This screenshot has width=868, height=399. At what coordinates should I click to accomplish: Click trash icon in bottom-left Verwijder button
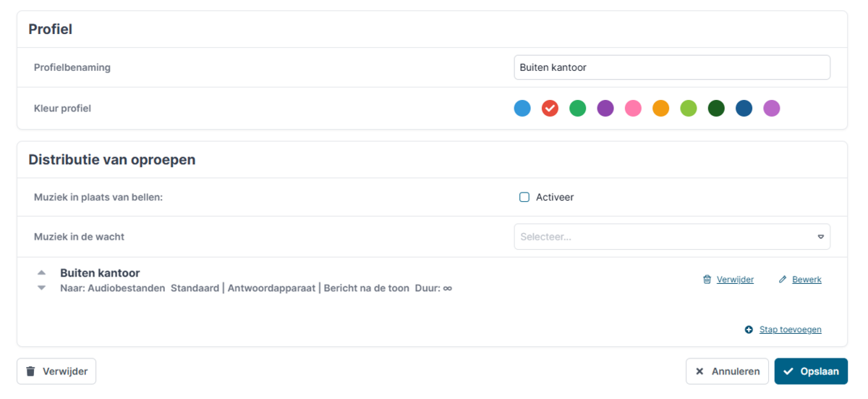pos(30,371)
